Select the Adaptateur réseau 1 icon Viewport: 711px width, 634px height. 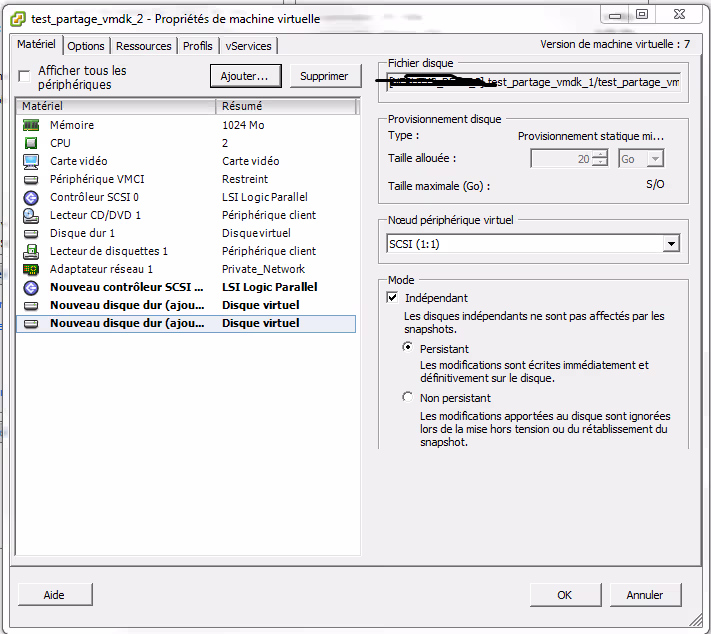(31, 269)
